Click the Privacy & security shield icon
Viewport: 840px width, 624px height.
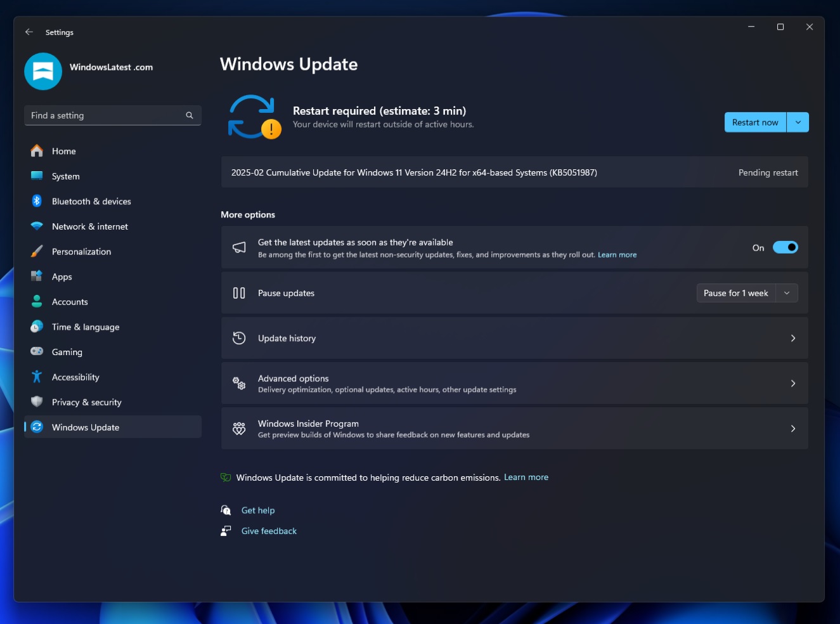pos(37,401)
